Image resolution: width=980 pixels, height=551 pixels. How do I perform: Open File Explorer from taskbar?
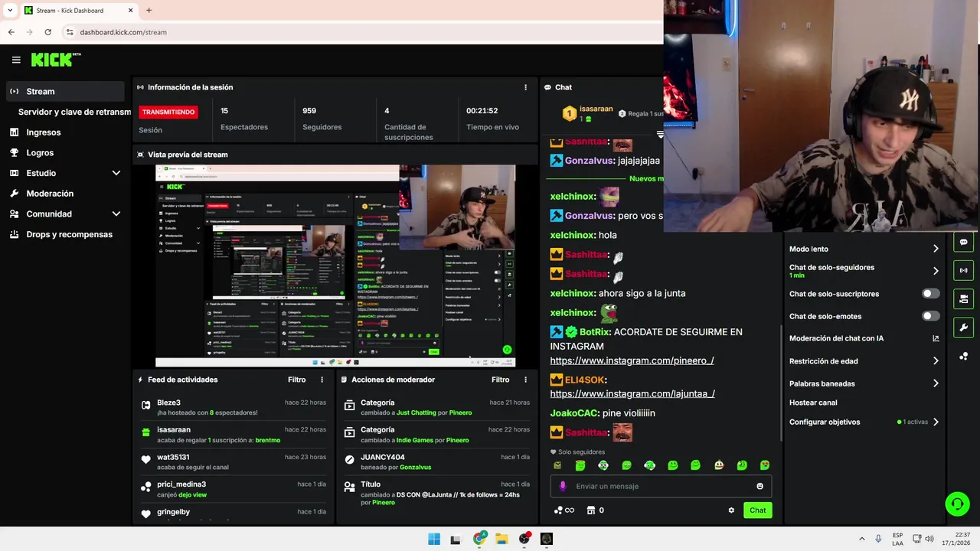point(501,539)
